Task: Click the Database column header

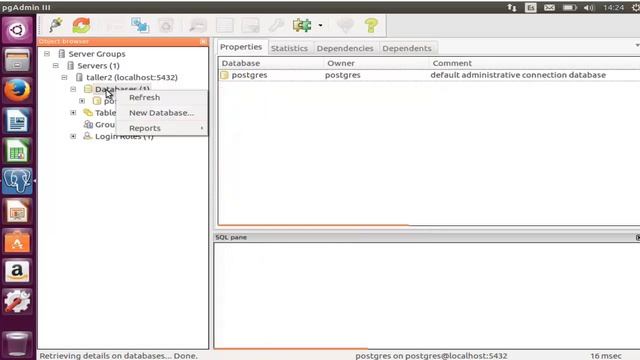Action: click(x=271, y=63)
